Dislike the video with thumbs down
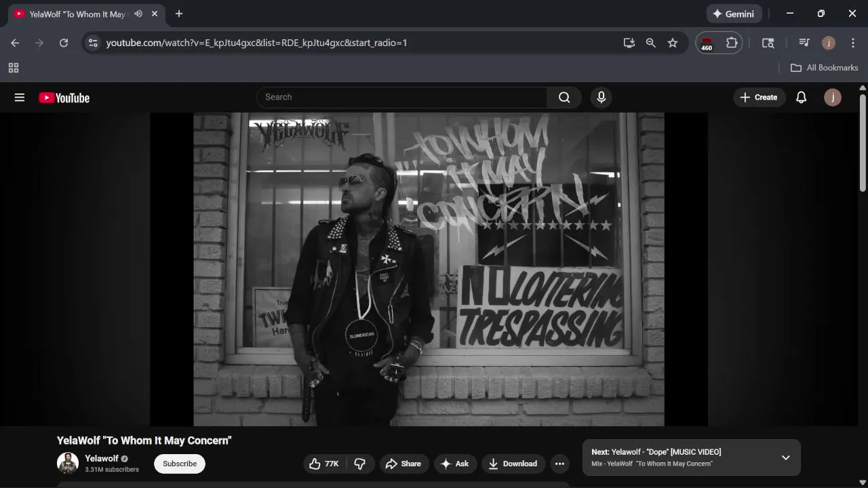This screenshot has width=868, height=488. point(360,464)
